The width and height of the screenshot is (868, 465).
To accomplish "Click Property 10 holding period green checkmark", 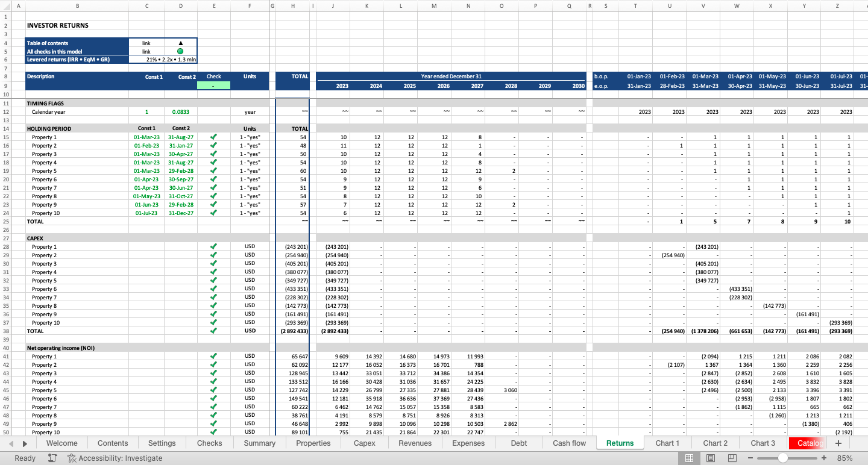I will click(x=213, y=213).
